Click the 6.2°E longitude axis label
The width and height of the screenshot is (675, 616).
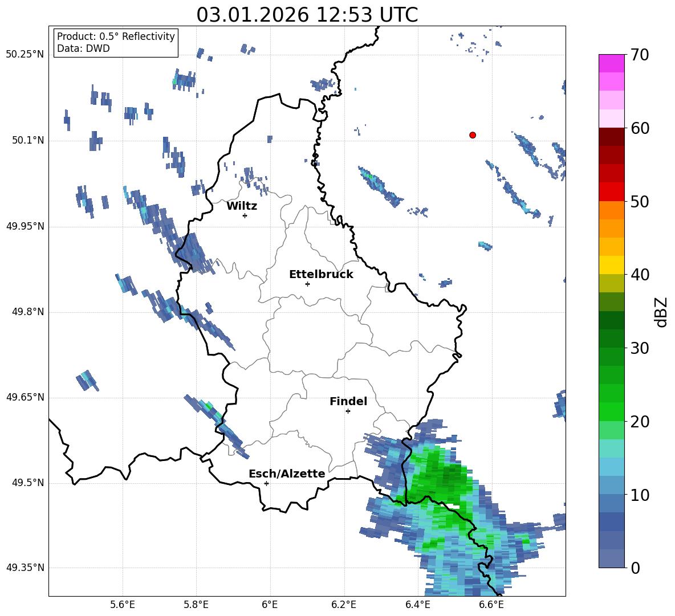344,605
